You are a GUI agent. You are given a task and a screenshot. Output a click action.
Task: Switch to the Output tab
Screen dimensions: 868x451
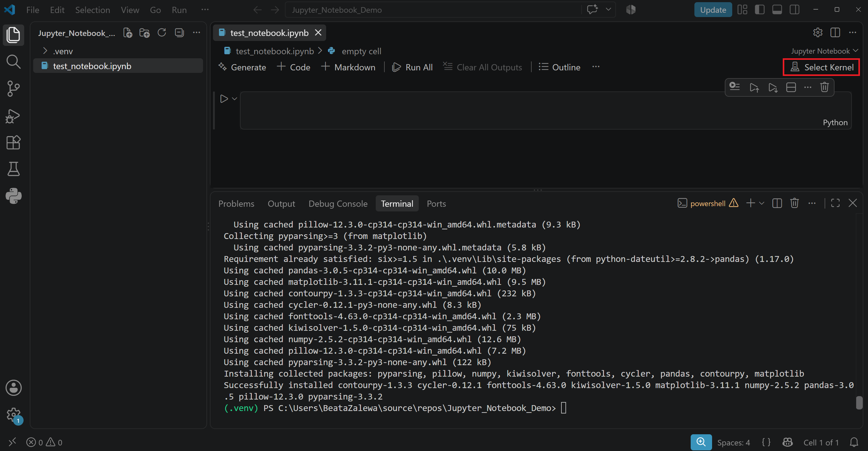click(x=281, y=204)
